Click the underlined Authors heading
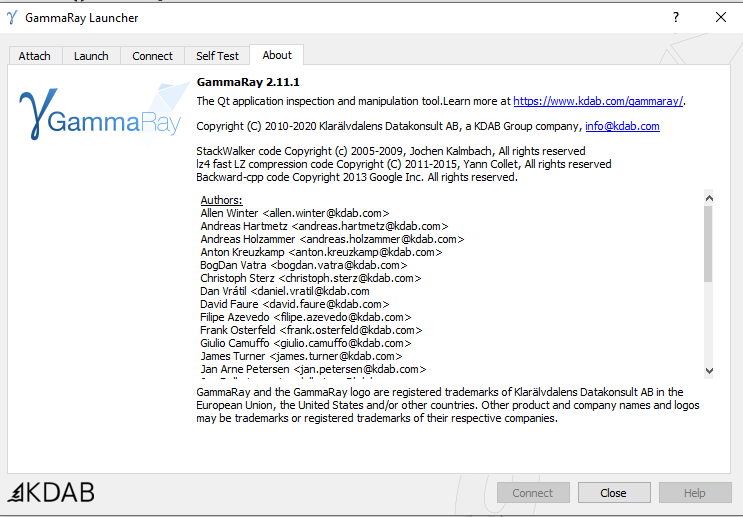The image size is (743, 517). pos(221,200)
